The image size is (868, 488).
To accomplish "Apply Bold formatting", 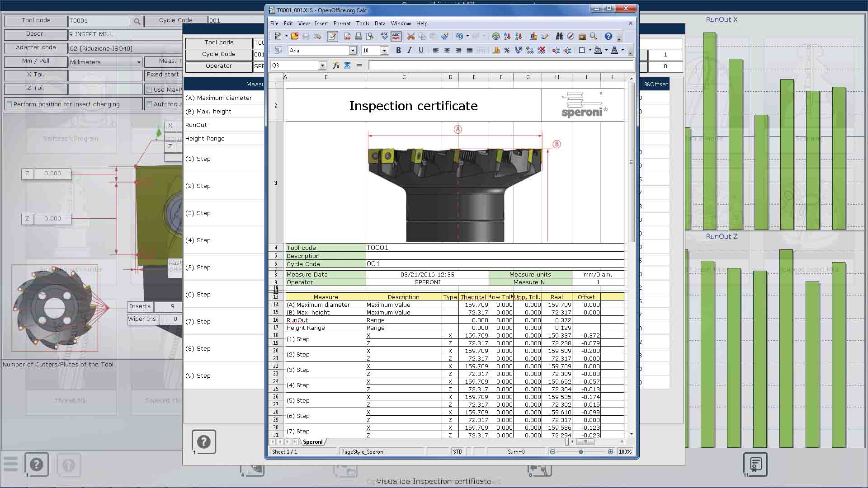I will tap(398, 51).
